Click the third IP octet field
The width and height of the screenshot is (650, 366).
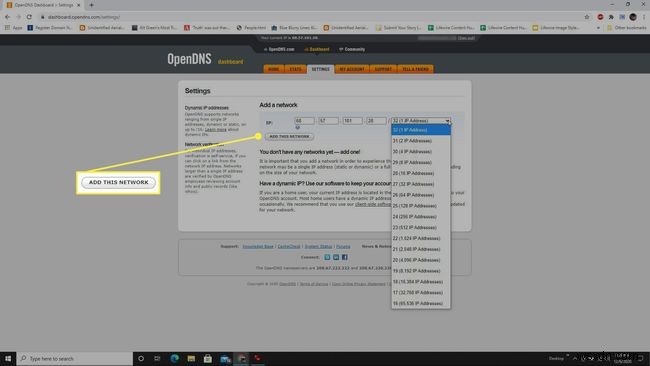(x=352, y=121)
